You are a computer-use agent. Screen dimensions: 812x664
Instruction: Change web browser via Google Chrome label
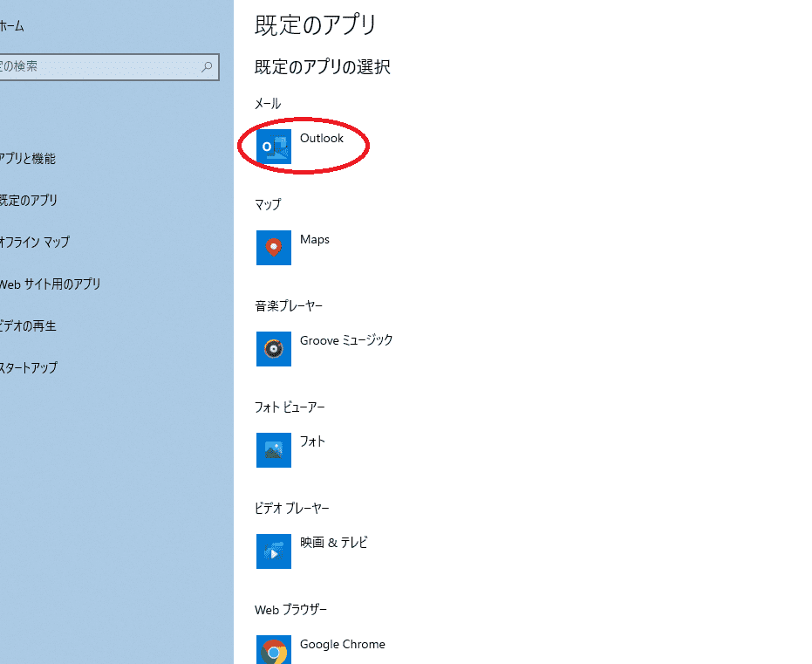[x=342, y=645]
